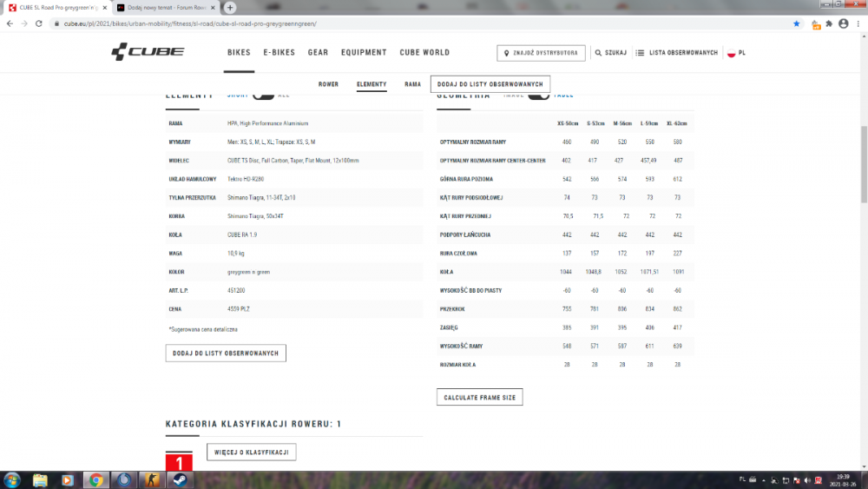The image size is (868, 489).
Task: Jump to the ROWER section tab
Action: tap(328, 84)
